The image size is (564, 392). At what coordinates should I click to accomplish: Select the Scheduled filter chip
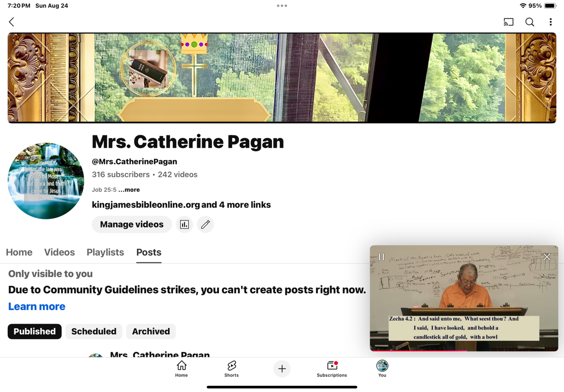click(x=94, y=331)
